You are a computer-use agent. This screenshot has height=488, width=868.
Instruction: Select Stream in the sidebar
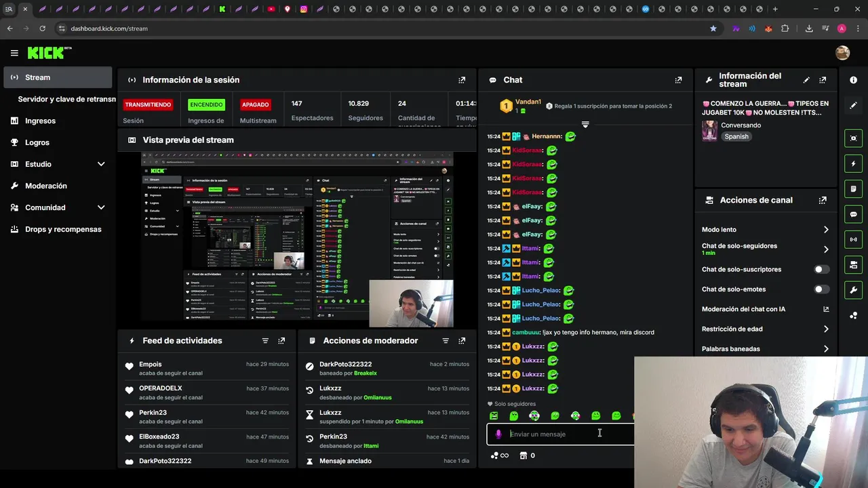58,77
